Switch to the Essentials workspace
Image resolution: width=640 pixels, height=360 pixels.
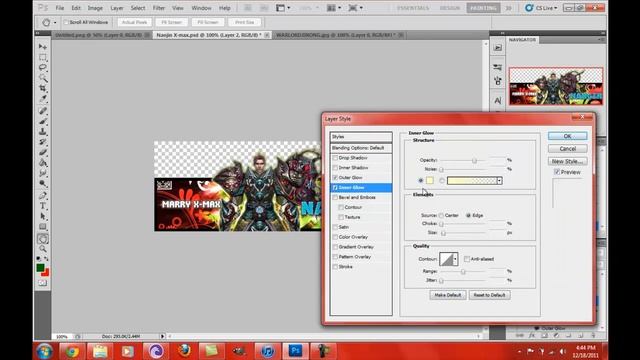click(413, 8)
